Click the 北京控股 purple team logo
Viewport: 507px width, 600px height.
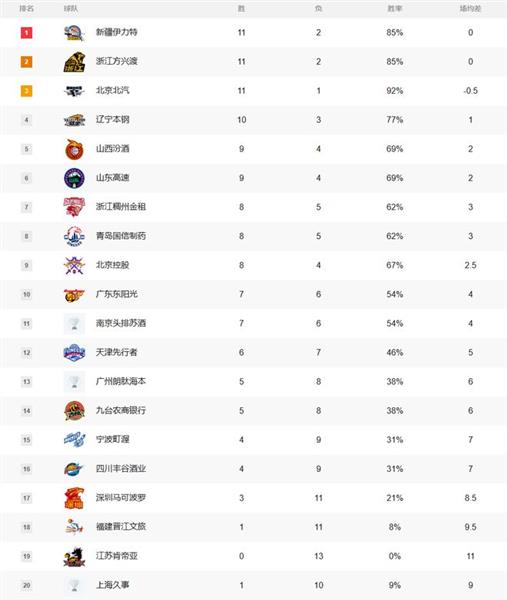74,265
